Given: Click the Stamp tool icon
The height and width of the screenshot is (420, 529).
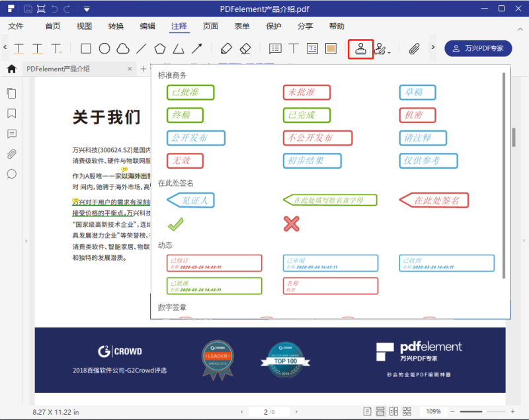Looking at the screenshot, I should [x=360, y=48].
